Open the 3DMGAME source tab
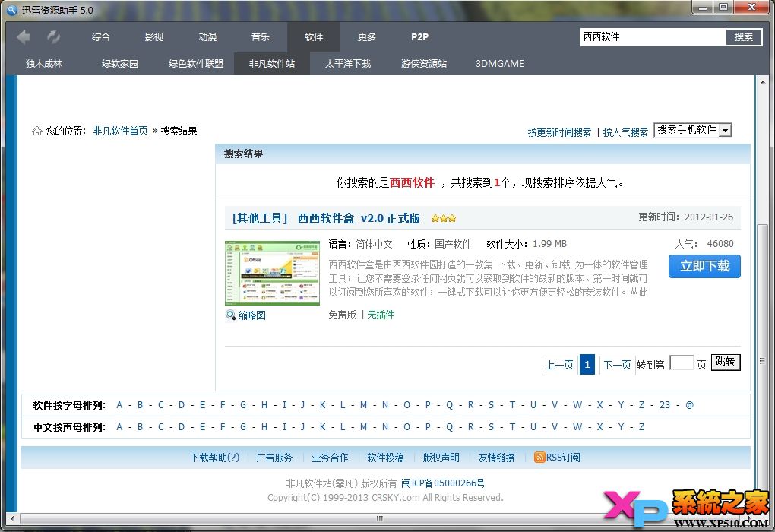Screen dimensions: 775x532 click(500, 63)
